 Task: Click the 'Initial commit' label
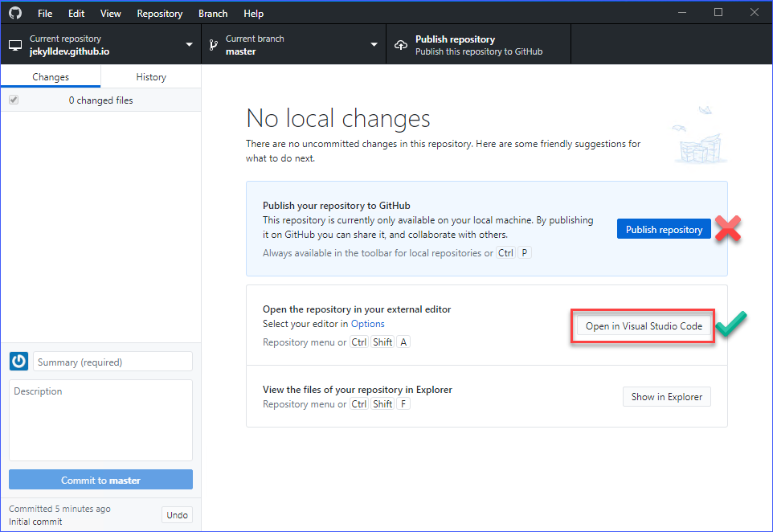coord(35,522)
